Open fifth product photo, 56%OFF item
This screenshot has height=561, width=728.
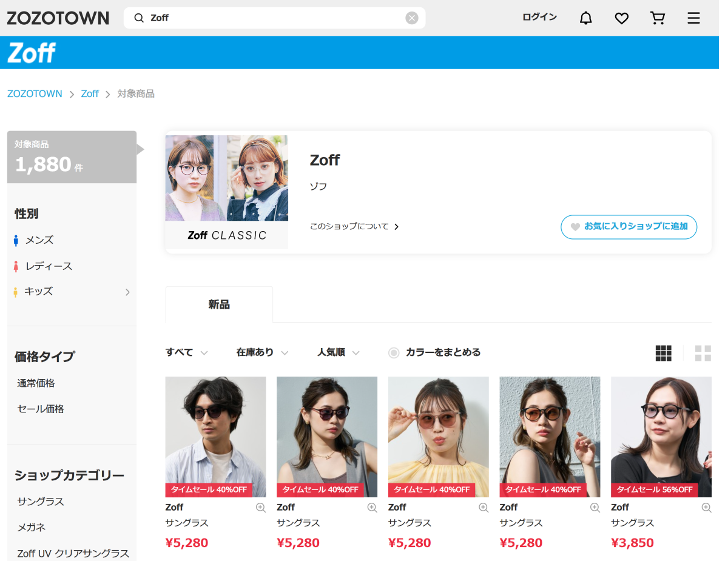click(x=661, y=437)
